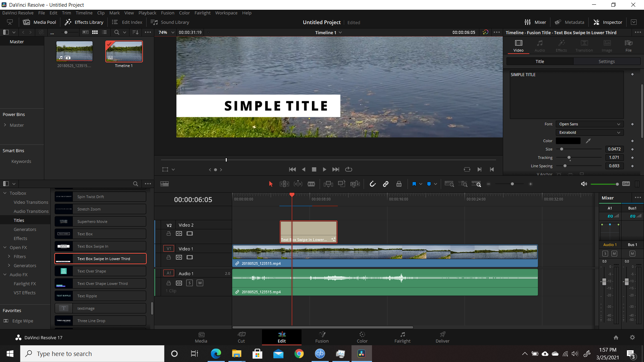
Task: Switch to the Deliver page
Action: [442, 337]
